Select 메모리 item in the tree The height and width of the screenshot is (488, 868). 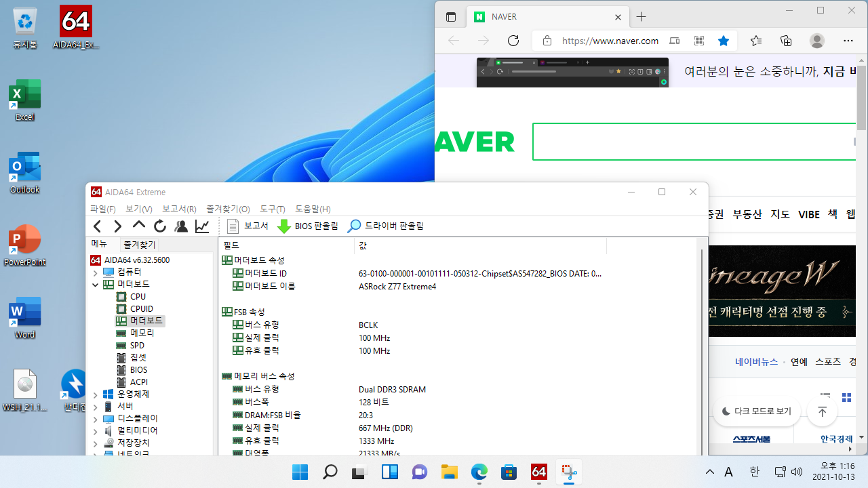136,333
